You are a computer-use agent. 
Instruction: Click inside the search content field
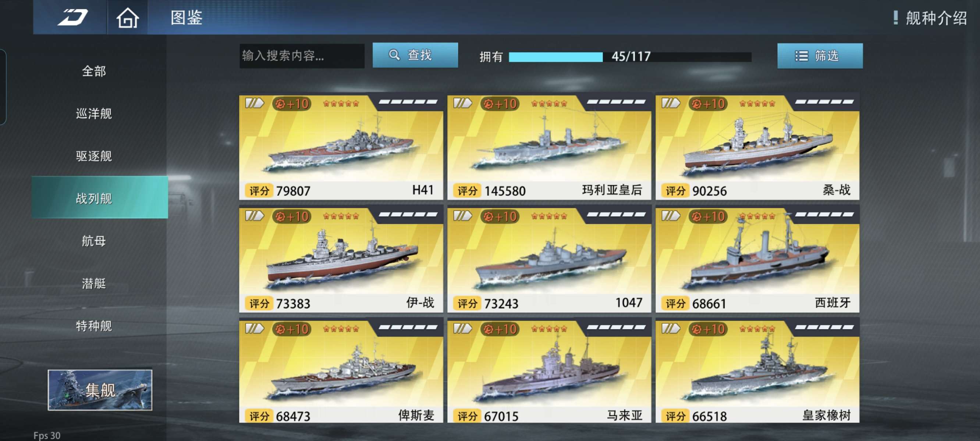(x=302, y=56)
